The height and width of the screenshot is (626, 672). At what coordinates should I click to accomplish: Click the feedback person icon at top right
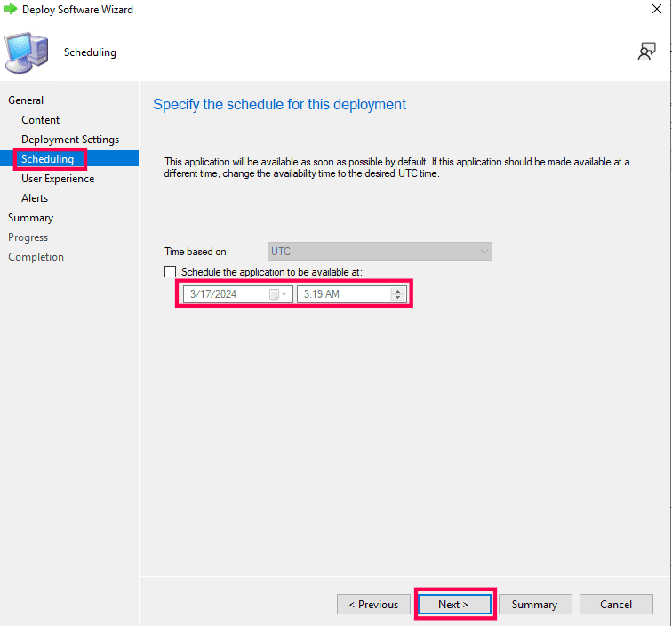click(646, 52)
